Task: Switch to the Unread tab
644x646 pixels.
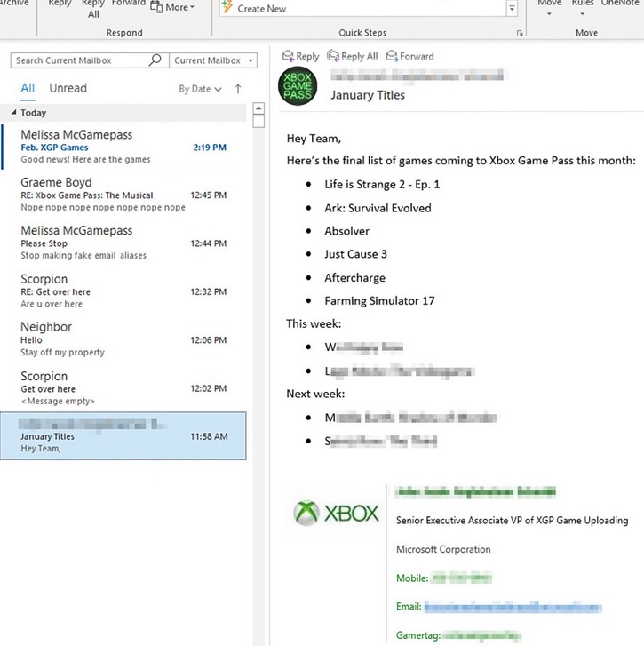Action: (68, 88)
